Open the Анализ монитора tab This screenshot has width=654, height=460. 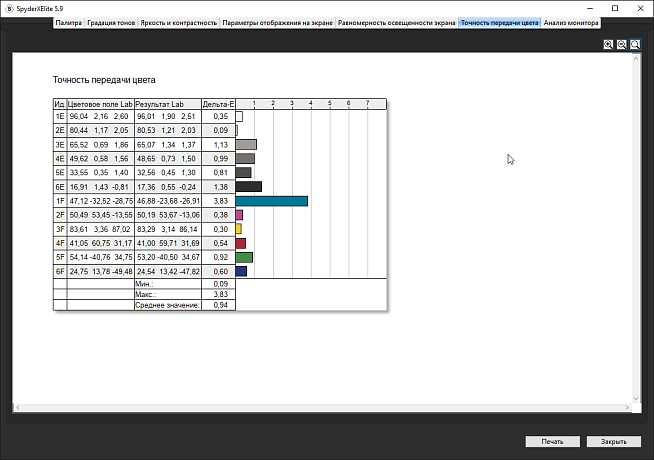[569, 21]
